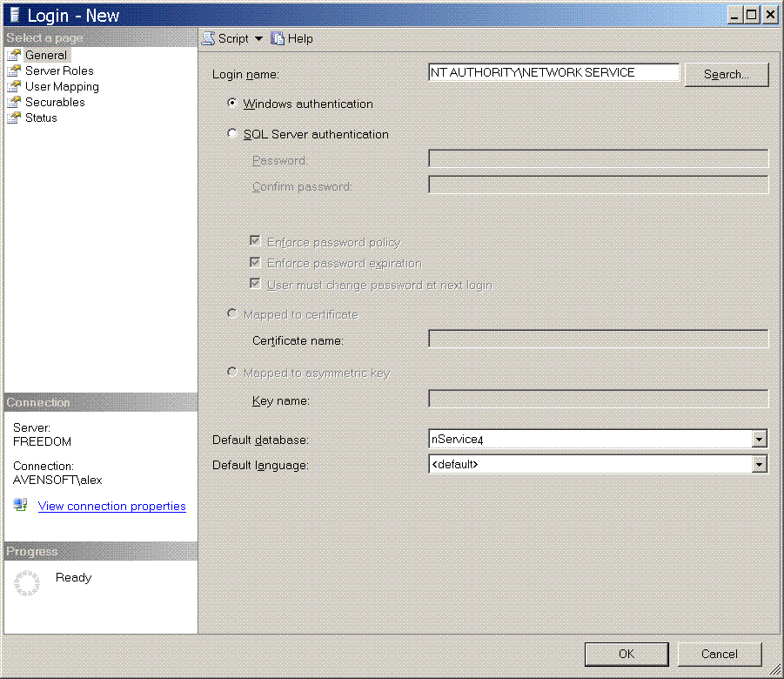Image resolution: width=784 pixels, height=679 pixels.
Task: Click the Securables page icon
Action: [14, 102]
